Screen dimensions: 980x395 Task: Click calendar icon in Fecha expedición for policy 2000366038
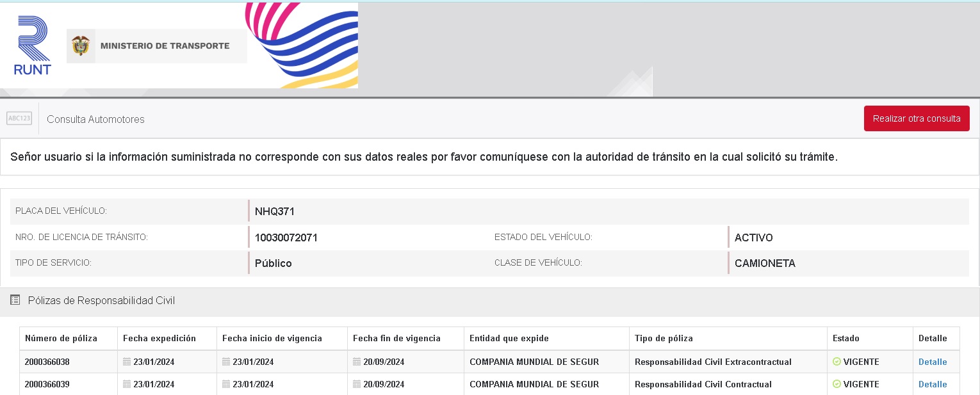127,362
